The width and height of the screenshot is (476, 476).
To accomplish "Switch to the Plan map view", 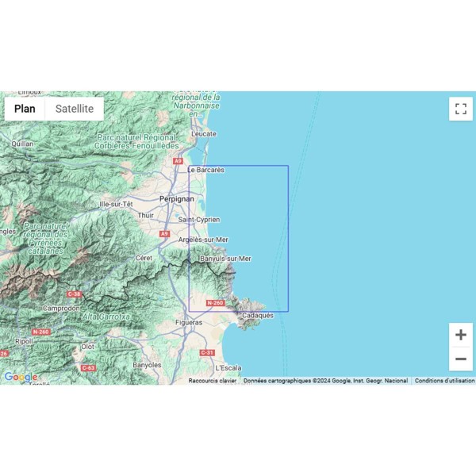I will (x=25, y=109).
